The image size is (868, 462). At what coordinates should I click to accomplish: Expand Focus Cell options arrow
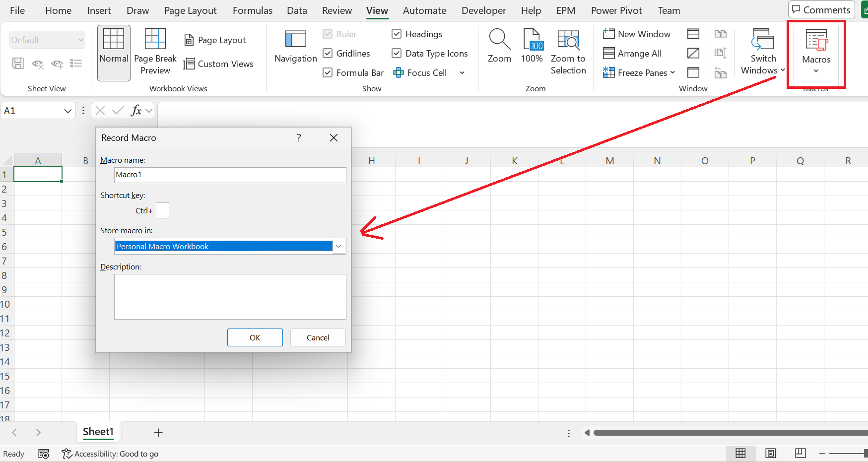(x=462, y=73)
